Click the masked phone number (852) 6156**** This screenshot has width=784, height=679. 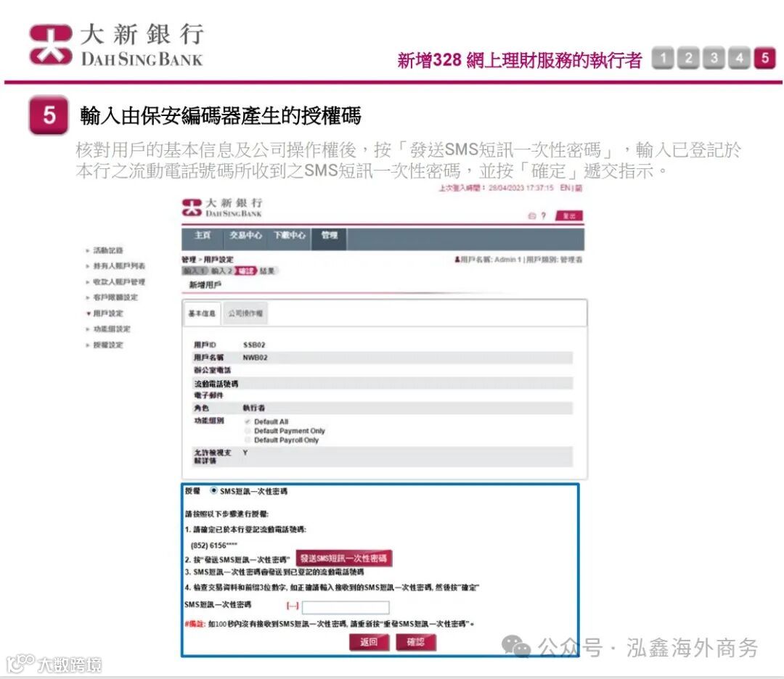click(x=214, y=545)
